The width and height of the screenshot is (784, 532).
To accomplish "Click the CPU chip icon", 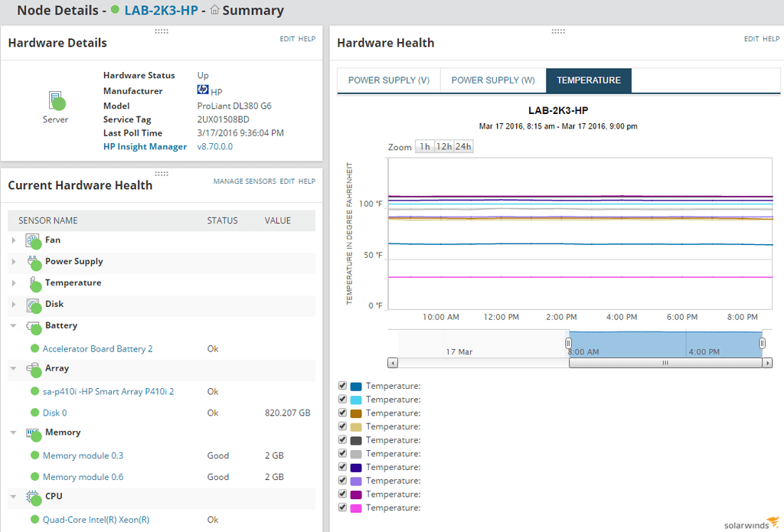I will [33, 498].
